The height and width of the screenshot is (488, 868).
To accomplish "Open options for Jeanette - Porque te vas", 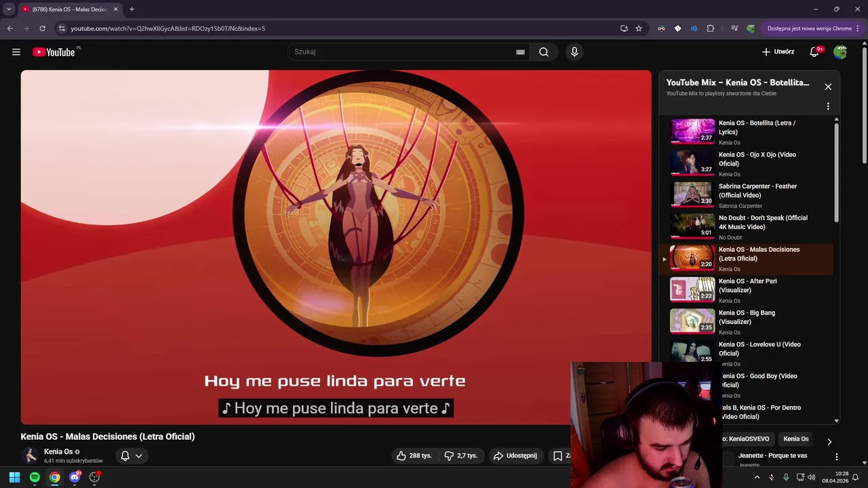I will pos(836,457).
